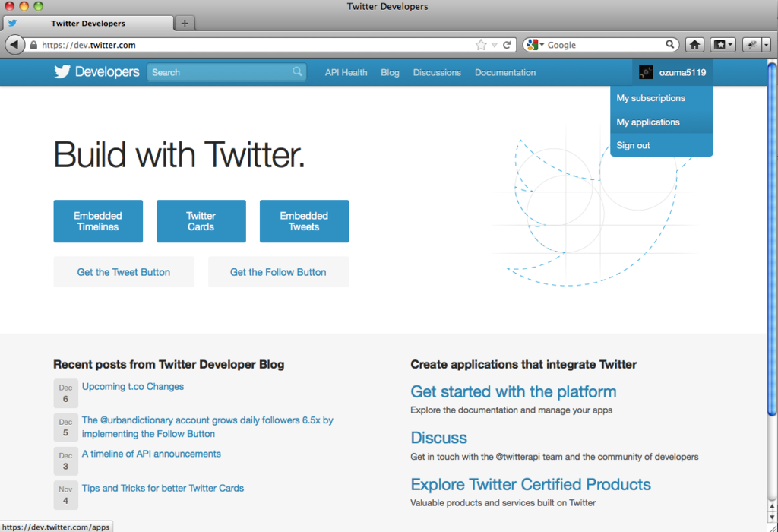Open the Discuss link
The height and width of the screenshot is (532, 778).
pyautogui.click(x=438, y=438)
